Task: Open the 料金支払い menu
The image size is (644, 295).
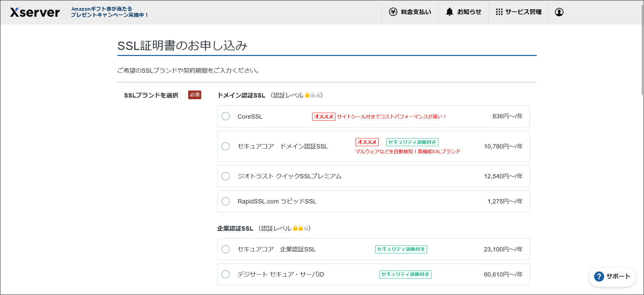Action: coord(410,12)
